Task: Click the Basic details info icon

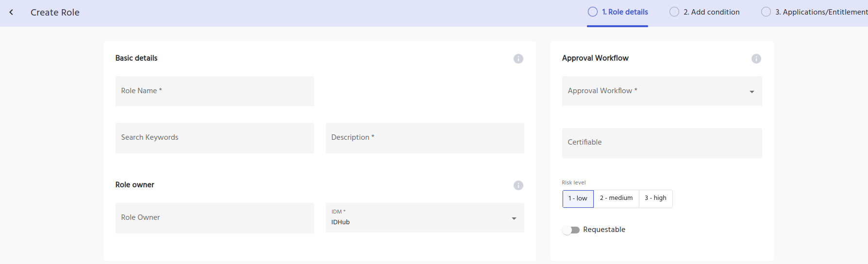Action: pyautogui.click(x=518, y=59)
